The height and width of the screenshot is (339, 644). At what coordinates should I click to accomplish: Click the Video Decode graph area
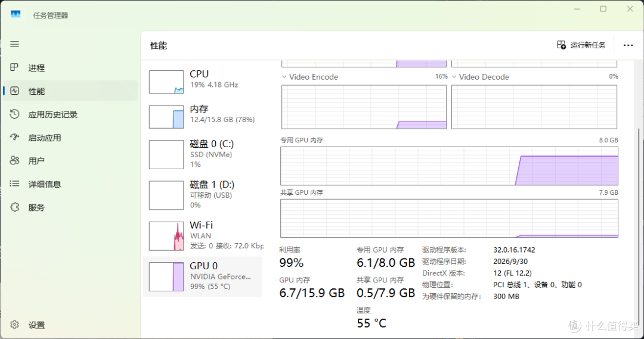pos(534,107)
